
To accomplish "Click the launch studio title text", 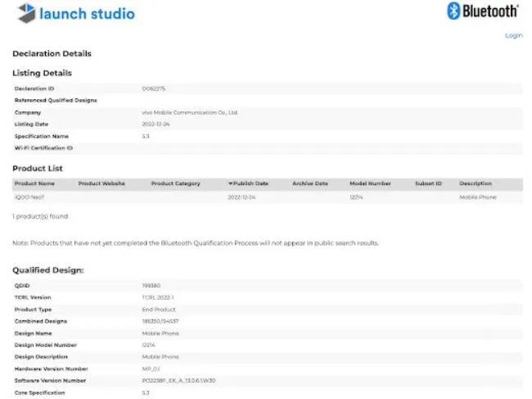I will pos(88,14).
